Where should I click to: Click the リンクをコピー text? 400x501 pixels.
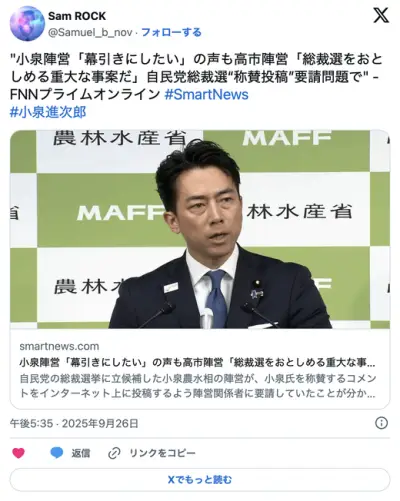pyautogui.click(x=162, y=453)
